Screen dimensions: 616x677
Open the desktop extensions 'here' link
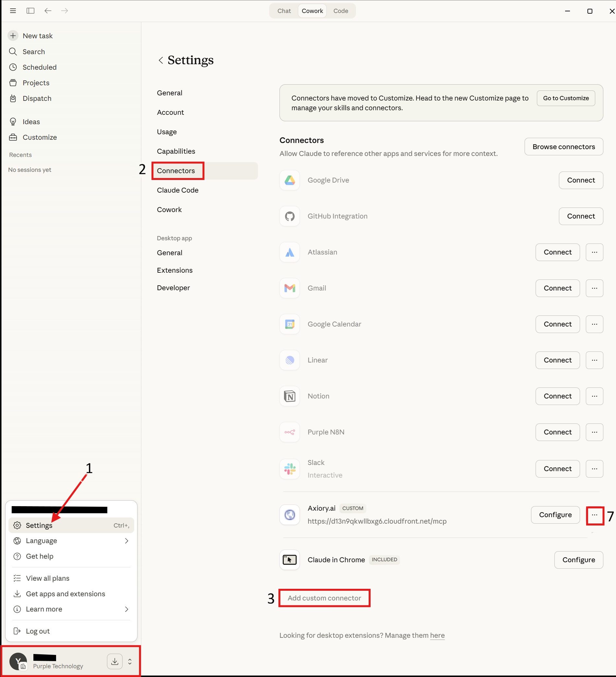[437, 635]
